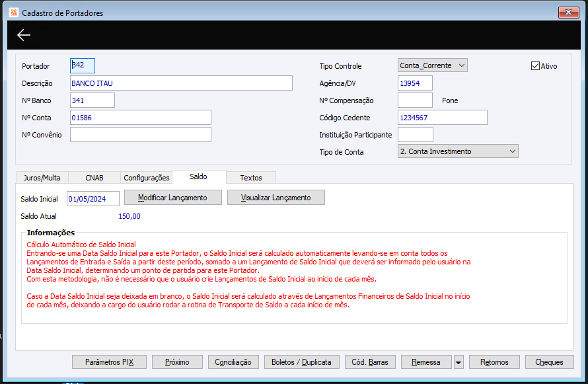Click the Informações group heading
Image resolution: width=588 pixels, height=384 pixels.
(51, 233)
